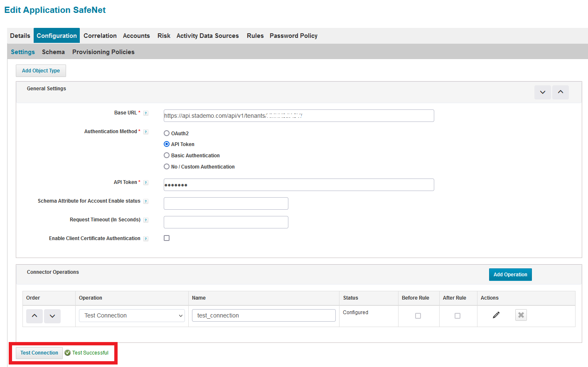Enable Client Certificate Authentication checkbox
The image size is (588, 367).
pyautogui.click(x=167, y=238)
